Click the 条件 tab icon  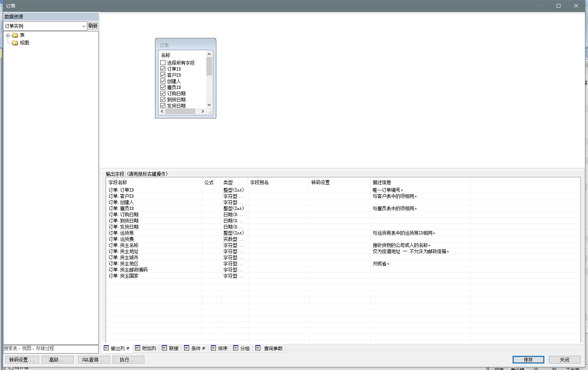coord(187,348)
